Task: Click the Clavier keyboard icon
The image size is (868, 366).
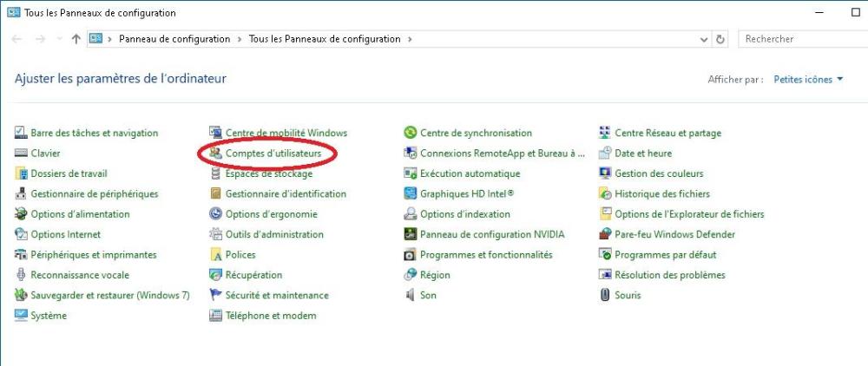Action: [x=21, y=154]
